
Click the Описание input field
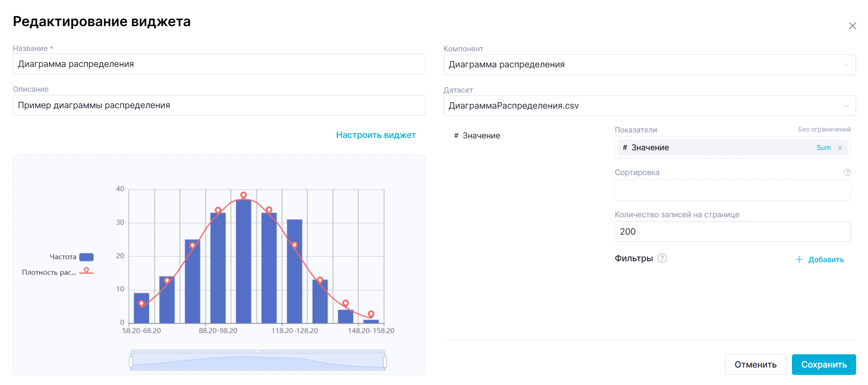point(219,105)
